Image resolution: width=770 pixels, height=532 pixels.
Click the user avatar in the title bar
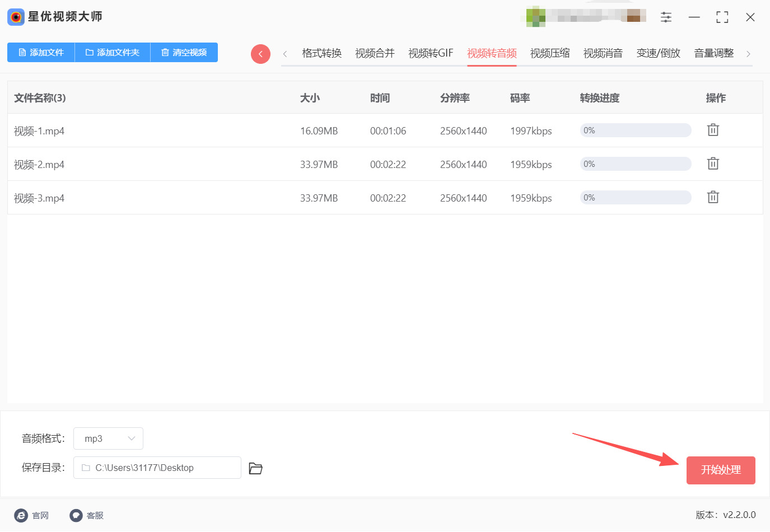point(536,17)
